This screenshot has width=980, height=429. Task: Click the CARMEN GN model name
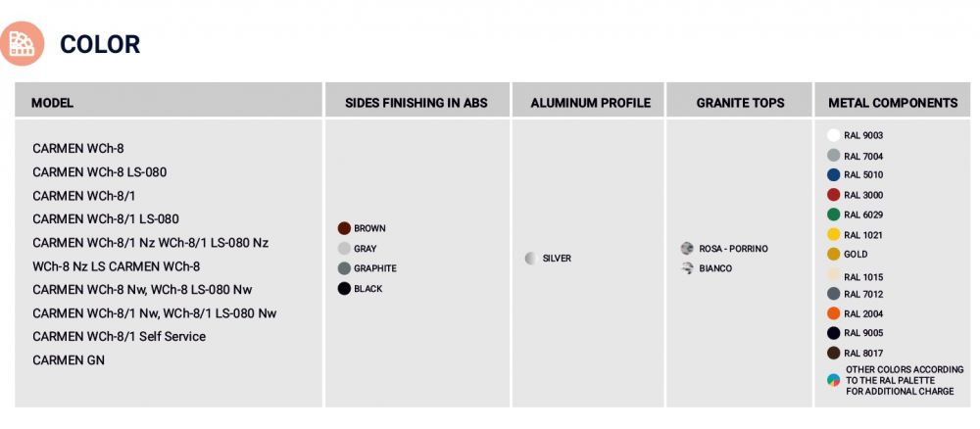tap(69, 360)
